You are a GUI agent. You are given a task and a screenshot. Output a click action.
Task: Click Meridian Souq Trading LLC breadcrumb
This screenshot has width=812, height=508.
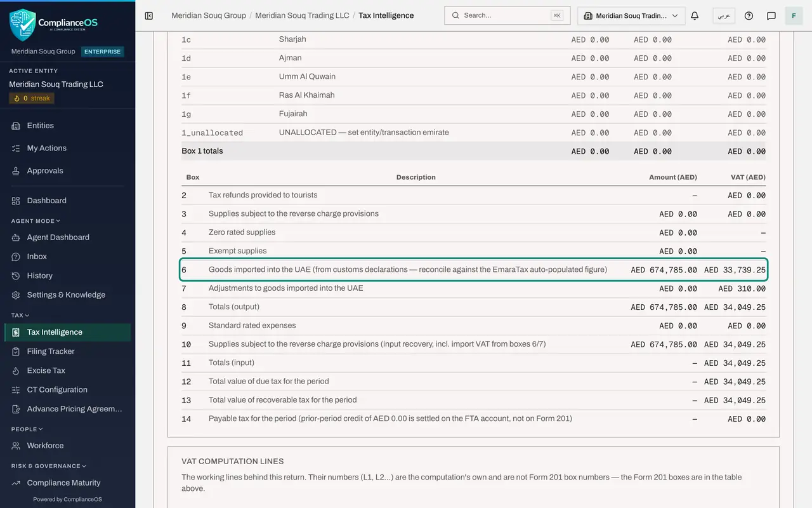pyautogui.click(x=302, y=15)
